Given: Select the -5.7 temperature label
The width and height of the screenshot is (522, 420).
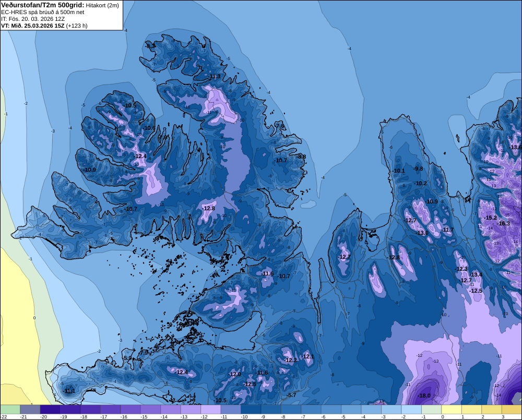Looking at the screenshot, I should (291, 395).
